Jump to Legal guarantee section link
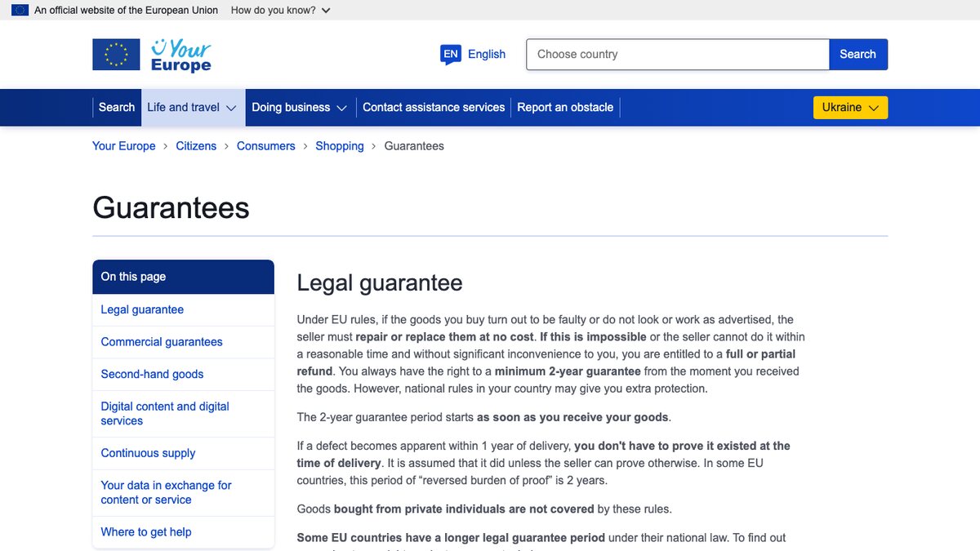Screen dimensions: 980x551 [x=142, y=309]
